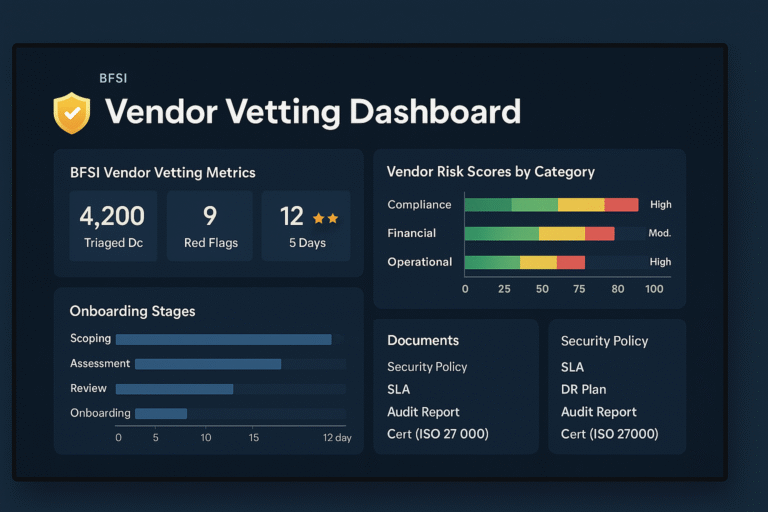The image size is (768, 512).
Task: Select the 4,200 Triaged Dc card
Action: tap(112, 226)
